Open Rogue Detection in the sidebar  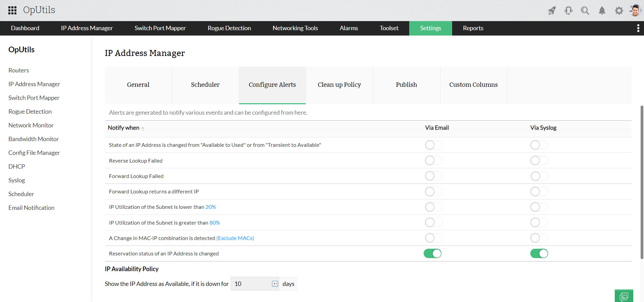(x=30, y=112)
